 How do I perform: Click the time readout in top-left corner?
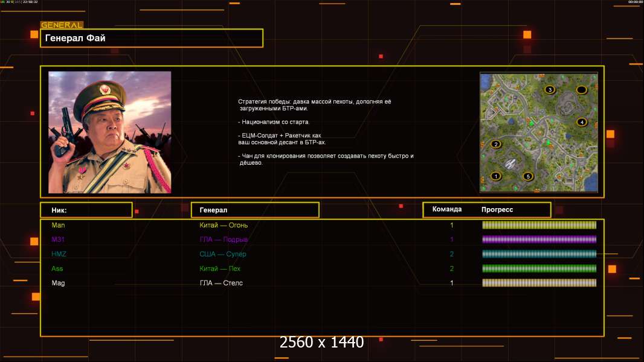click(x=30, y=2)
